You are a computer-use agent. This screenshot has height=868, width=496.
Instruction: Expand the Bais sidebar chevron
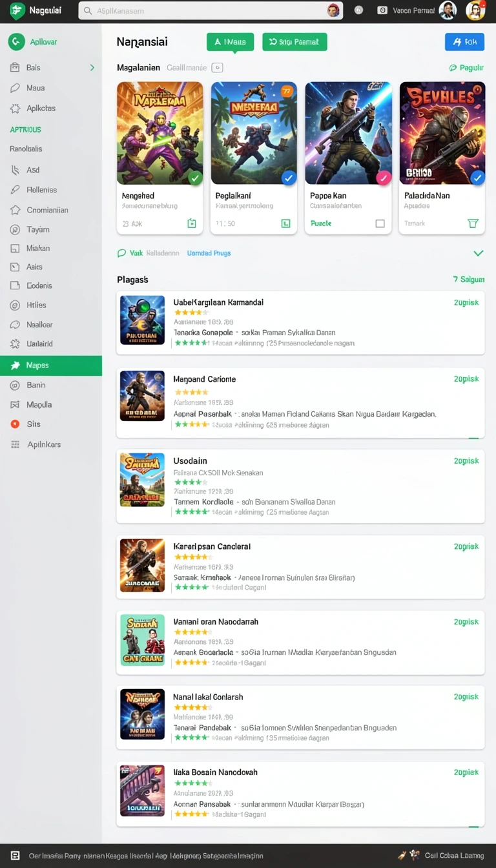coord(92,67)
